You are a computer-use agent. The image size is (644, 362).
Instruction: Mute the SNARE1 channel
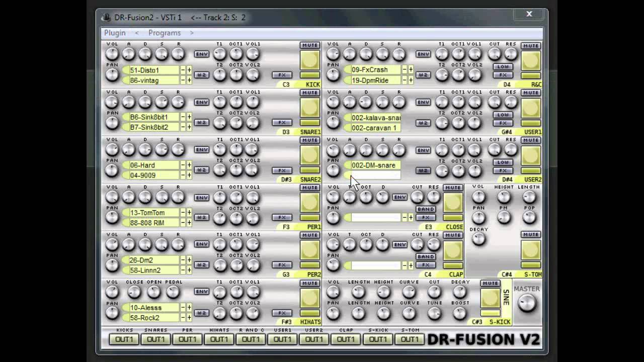pyautogui.click(x=310, y=93)
